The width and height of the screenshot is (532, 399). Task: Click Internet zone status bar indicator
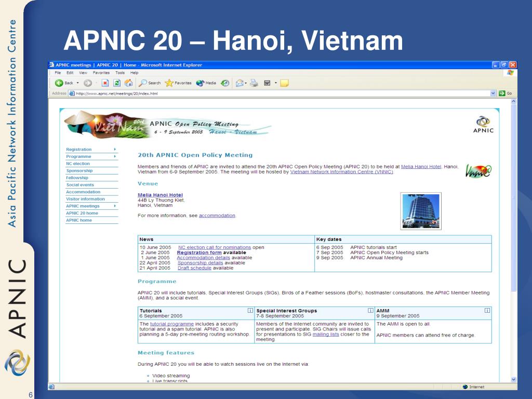pos(474,387)
